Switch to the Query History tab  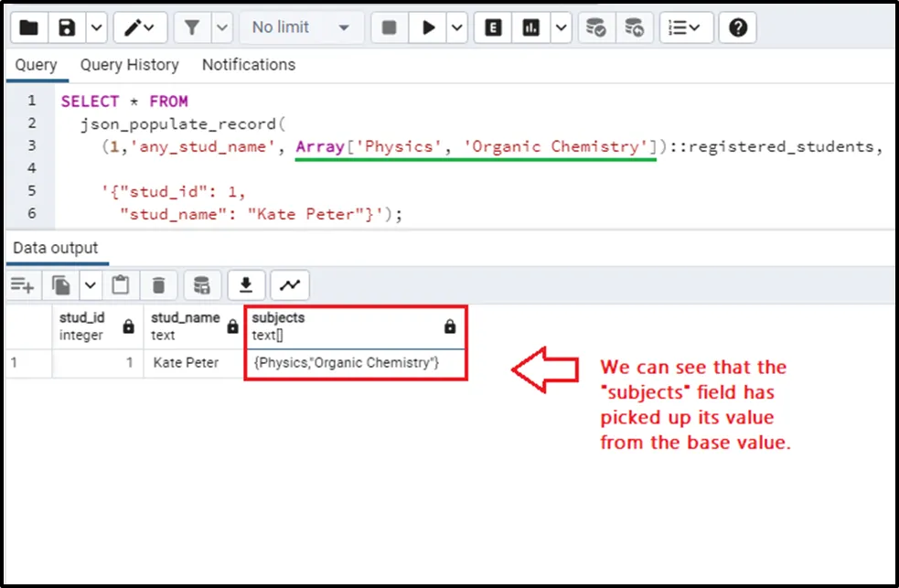[x=129, y=65]
